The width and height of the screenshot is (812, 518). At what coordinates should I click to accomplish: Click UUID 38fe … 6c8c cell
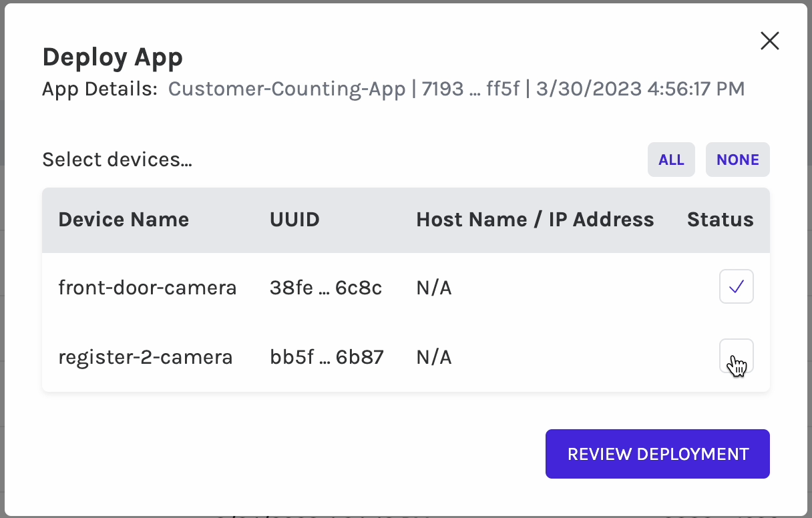pos(326,288)
